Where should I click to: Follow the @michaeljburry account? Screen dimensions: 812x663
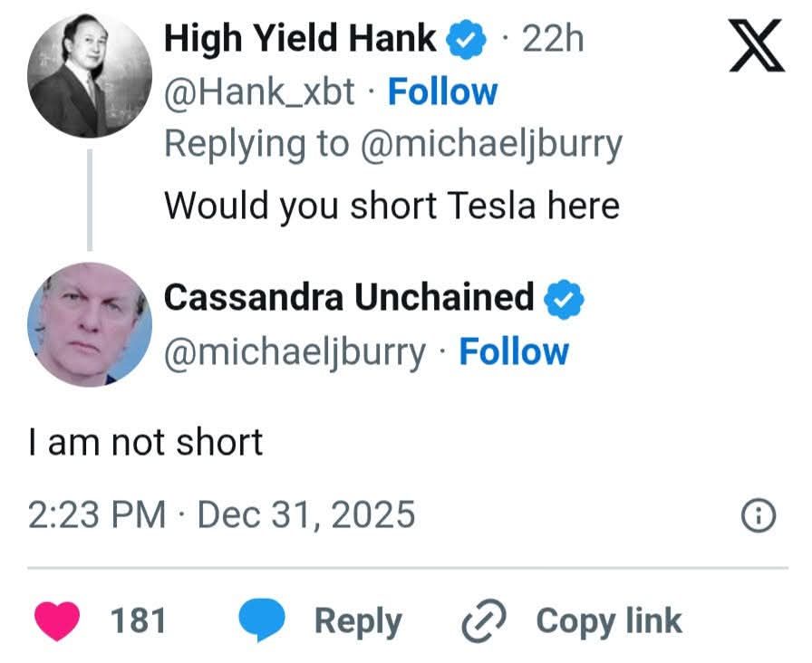(514, 351)
